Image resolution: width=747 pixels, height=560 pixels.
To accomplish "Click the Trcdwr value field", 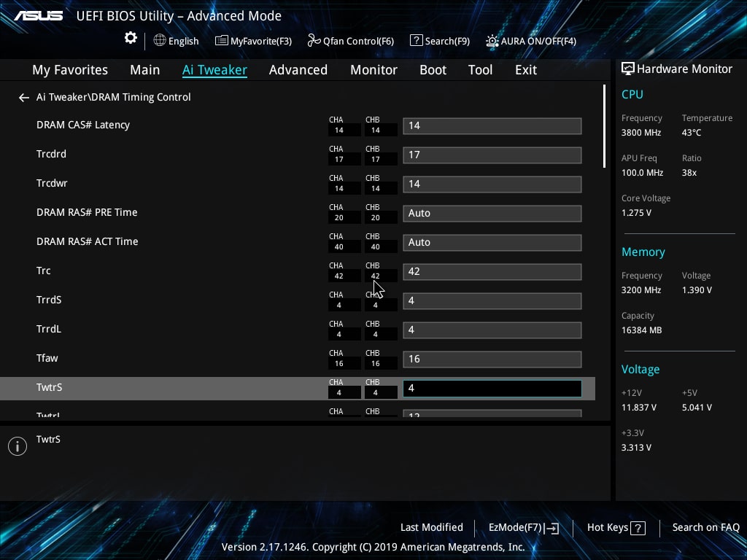I will (492, 184).
